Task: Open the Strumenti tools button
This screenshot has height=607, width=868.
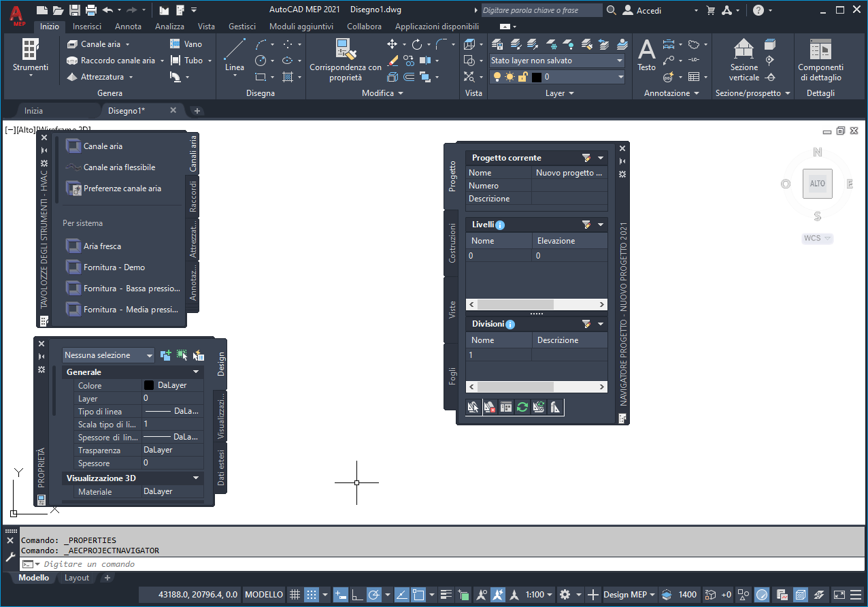Action: pos(31,58)
